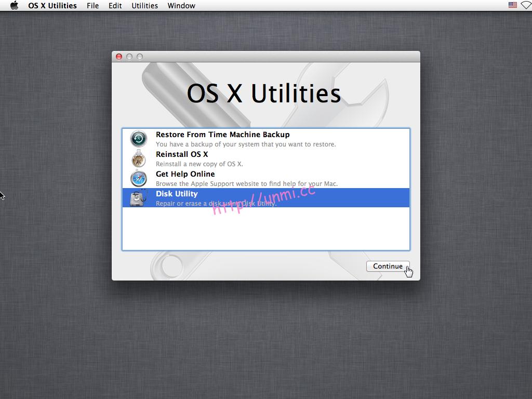Open the OS X Utilities application menu
The width and height of the screenshot is (532, 399).
click(x=52, y=5)
